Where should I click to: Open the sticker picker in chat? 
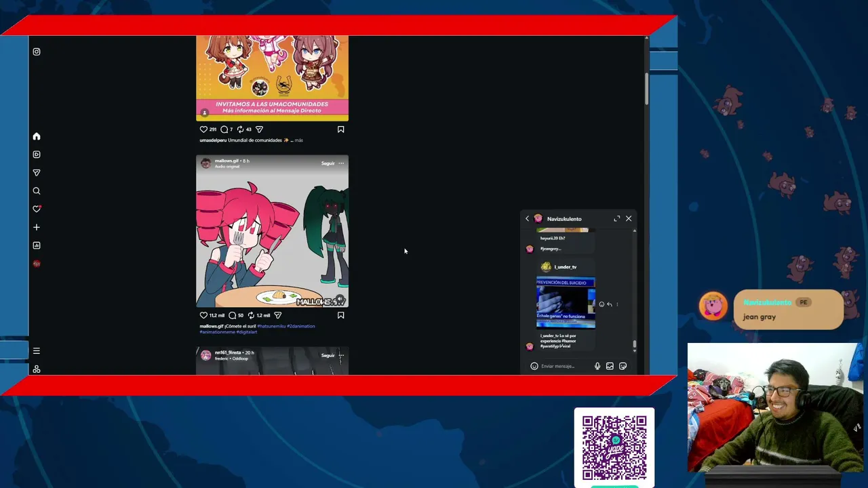pyautogui.click(x=623, y=366)
